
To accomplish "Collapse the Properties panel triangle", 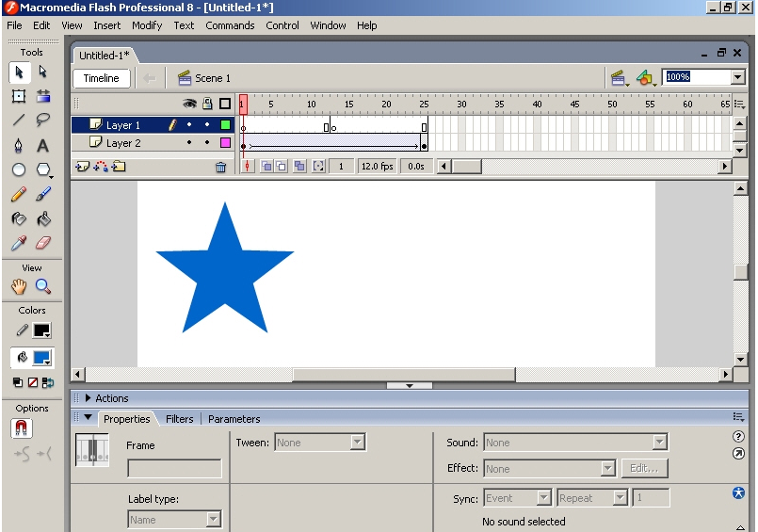I will (88, 417).
